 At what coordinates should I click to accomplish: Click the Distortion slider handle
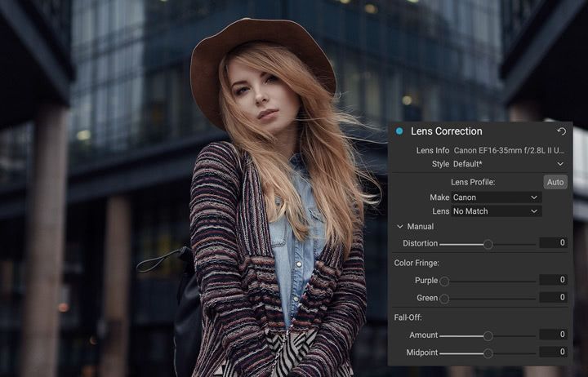click(x=488, y=244)
